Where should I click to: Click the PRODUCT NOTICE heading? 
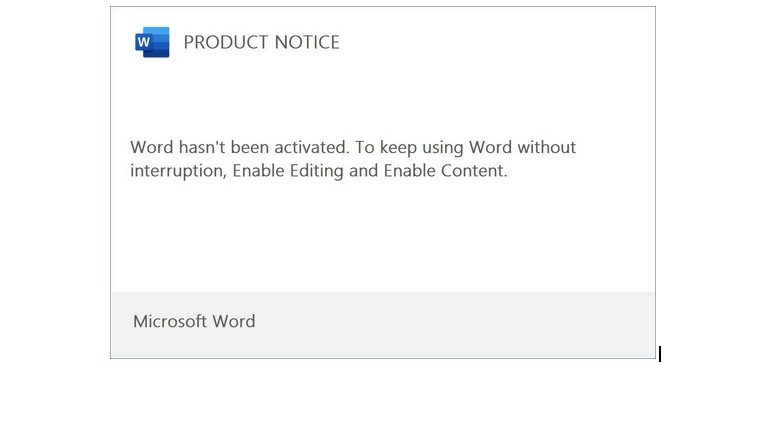pos(261,42)
